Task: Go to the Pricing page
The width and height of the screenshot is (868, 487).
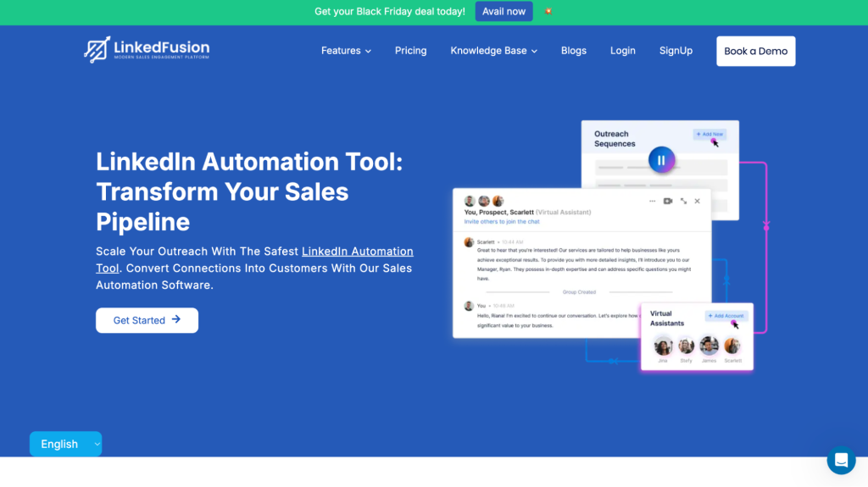Action: coord(411,50)
